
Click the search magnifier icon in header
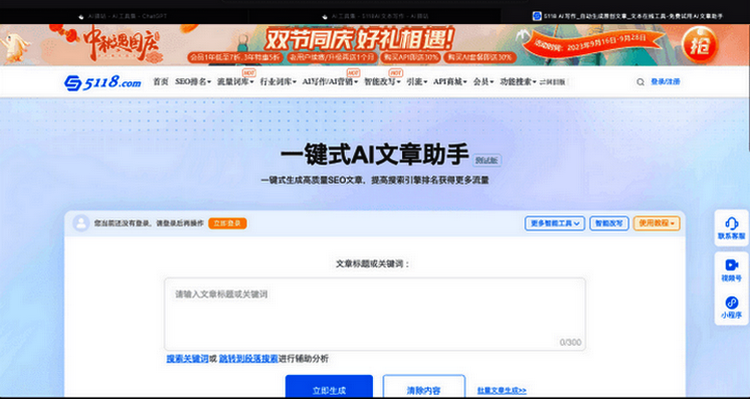pyautogui.click(x=640, y=82)
